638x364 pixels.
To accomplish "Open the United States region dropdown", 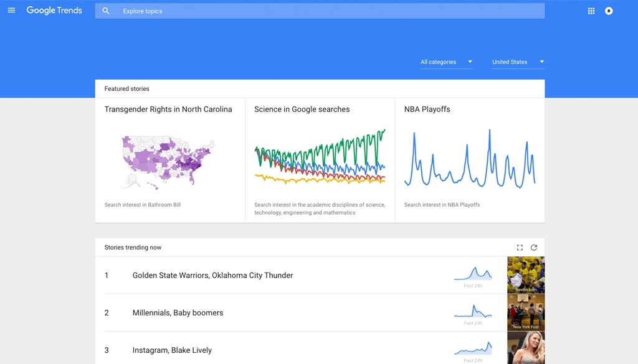I will (518, 62).
